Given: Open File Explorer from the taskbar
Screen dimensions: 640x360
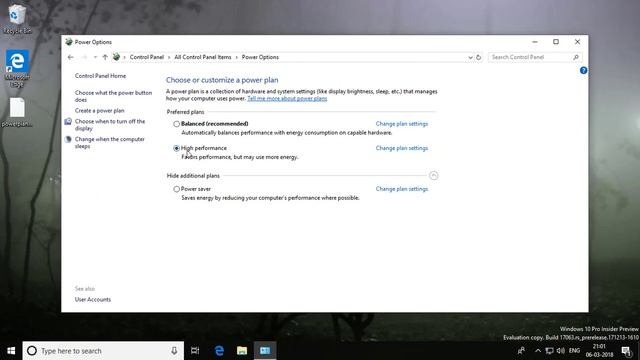Looking at the screenshot, I should [x=242, y=351].
